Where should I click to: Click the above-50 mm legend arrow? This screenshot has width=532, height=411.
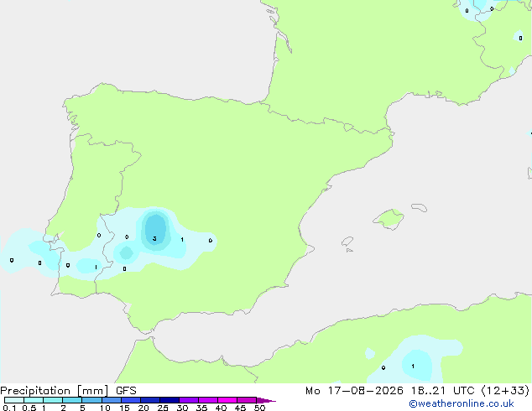[x=266, y=400]
